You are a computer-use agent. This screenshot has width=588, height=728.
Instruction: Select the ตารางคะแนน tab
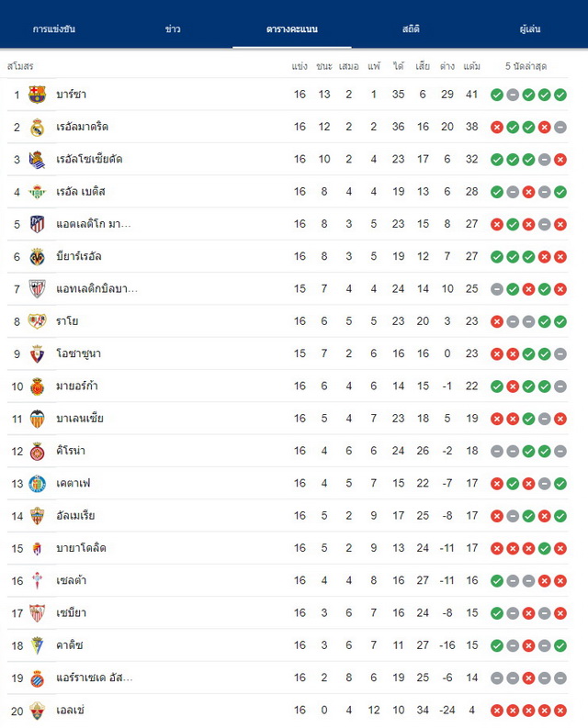coord(292,28)
